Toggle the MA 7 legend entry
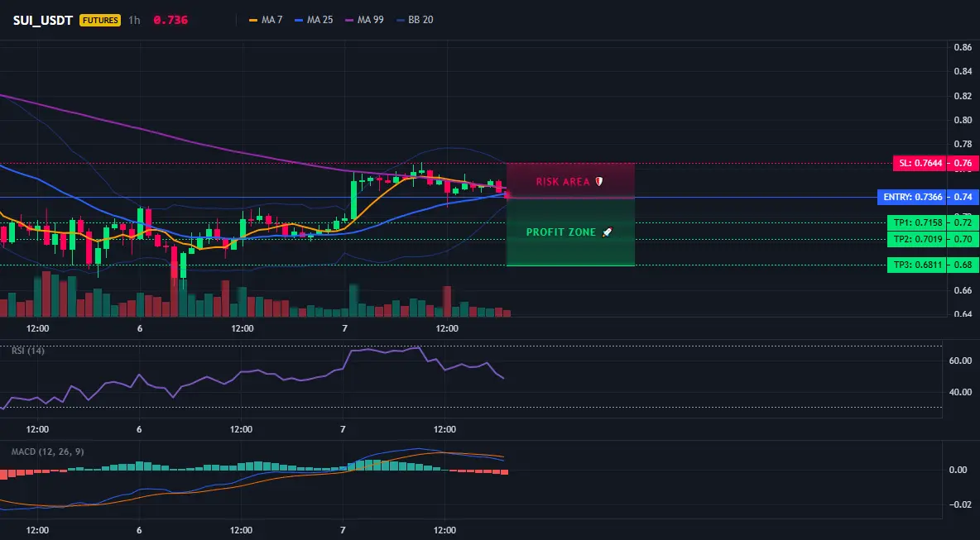 click(x=266, y=20)
